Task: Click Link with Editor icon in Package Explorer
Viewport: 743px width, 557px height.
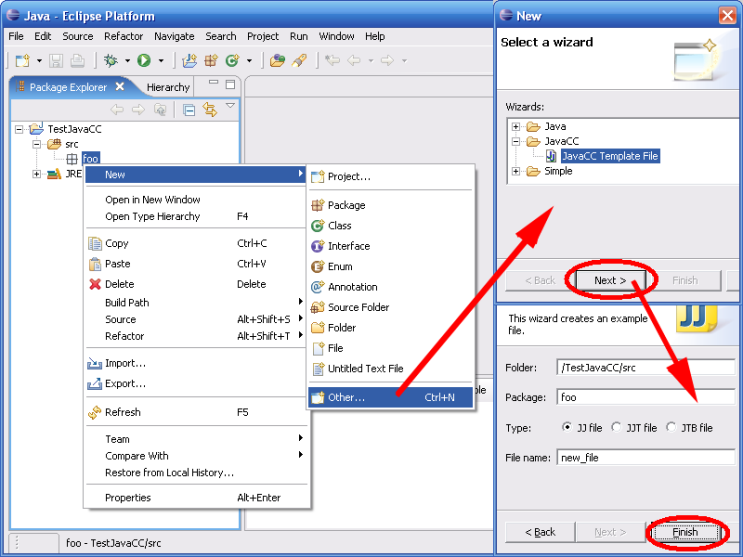Action: coord(210,110)
